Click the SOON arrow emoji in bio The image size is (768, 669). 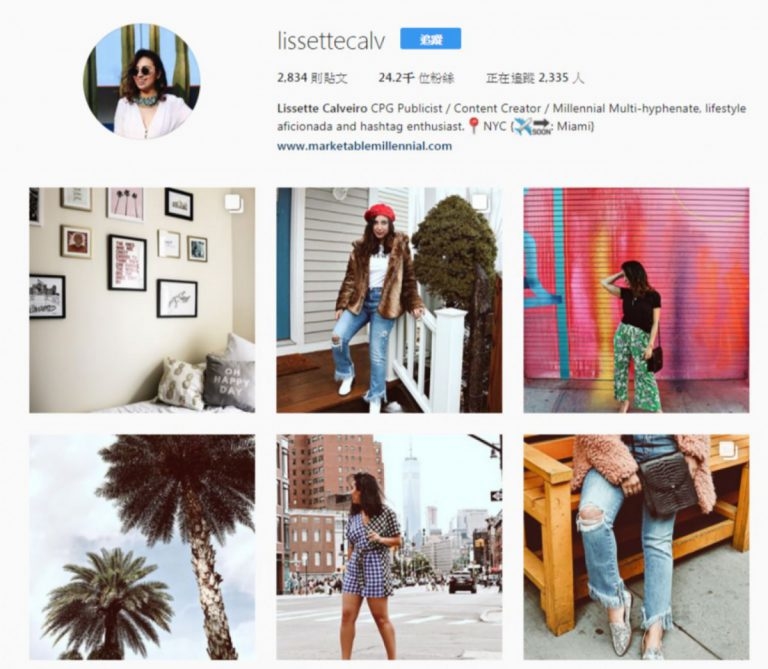542,127
